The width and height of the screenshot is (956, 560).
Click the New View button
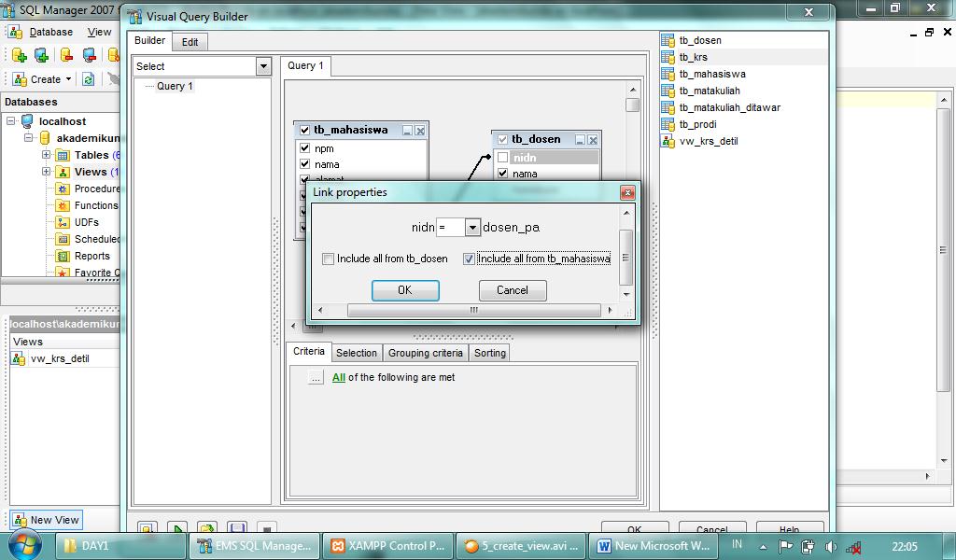pos(47,520)
